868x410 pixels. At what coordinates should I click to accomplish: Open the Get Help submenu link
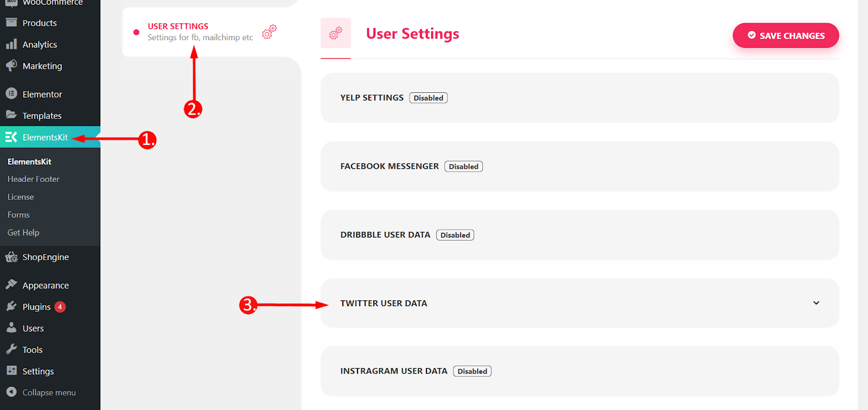[23, 232]
